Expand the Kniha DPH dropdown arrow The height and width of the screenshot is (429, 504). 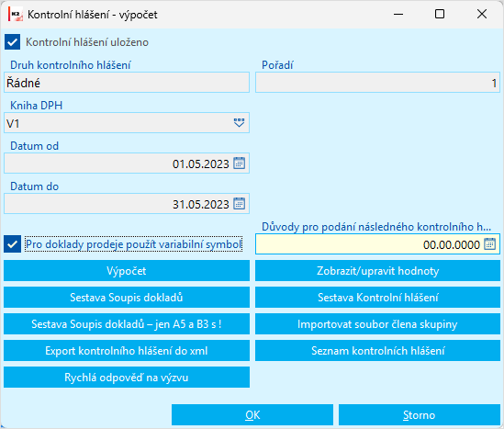pyautogui.click(x=239, y=123)
